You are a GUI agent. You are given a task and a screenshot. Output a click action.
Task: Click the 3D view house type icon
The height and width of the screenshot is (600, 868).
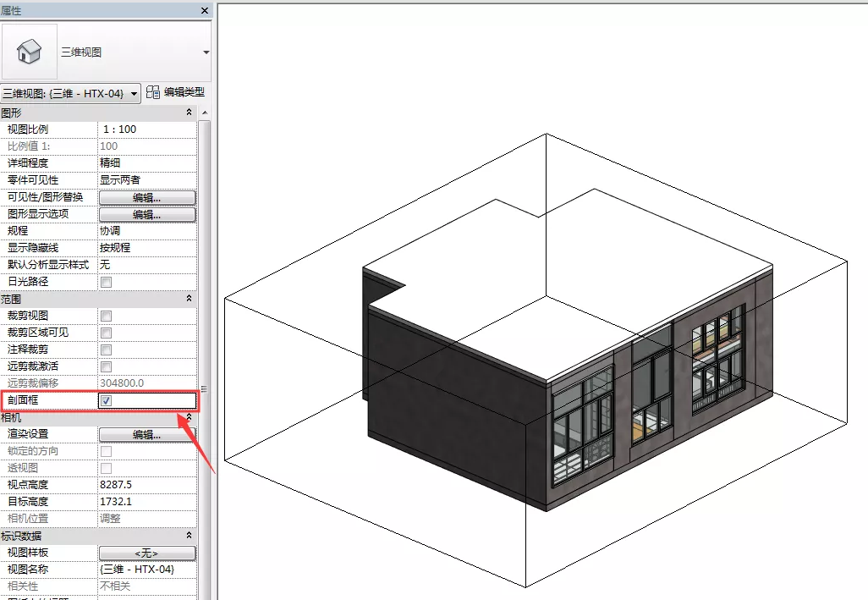click(x=30, y=52)
